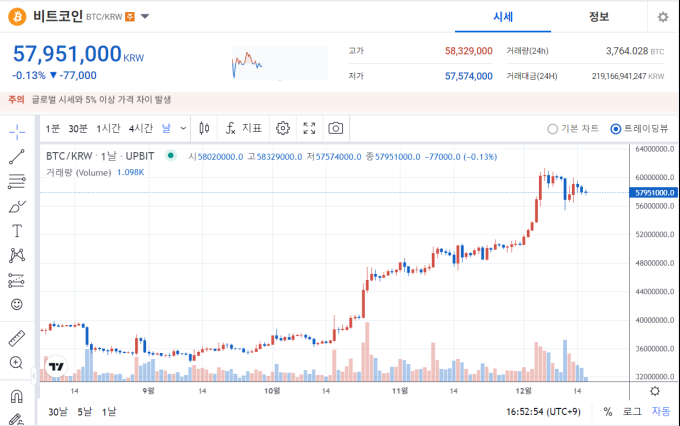
Task: Open the candlestick chart style selector
Action: coord(204,128)
